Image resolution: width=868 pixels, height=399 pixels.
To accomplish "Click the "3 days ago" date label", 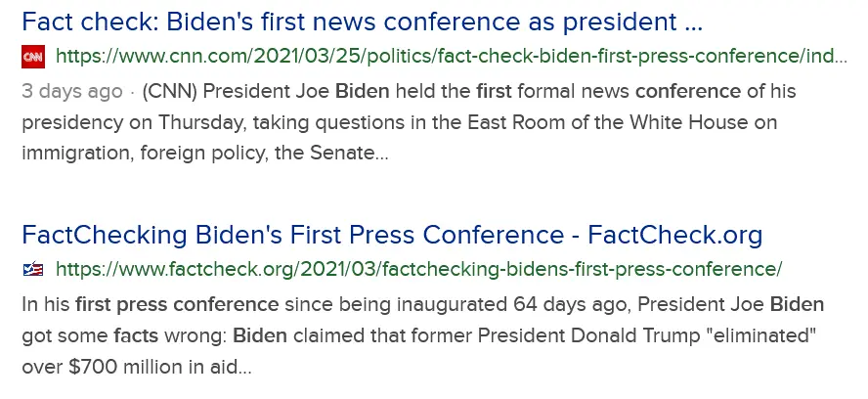I will (x=72, y=92).
